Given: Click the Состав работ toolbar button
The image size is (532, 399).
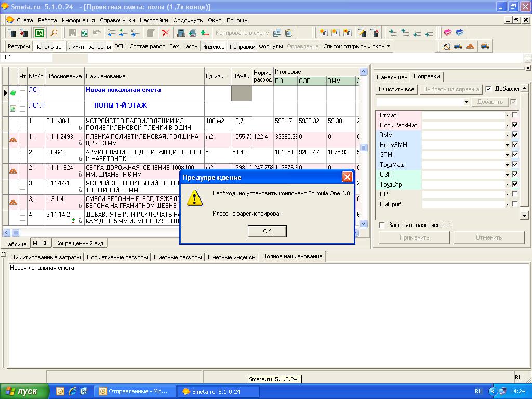Looking at the screenshot, I should (x=147, y=46).
